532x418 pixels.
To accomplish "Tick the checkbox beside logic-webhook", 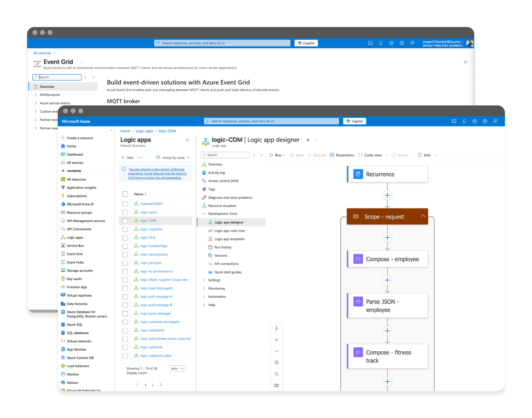I will (125, 347).
